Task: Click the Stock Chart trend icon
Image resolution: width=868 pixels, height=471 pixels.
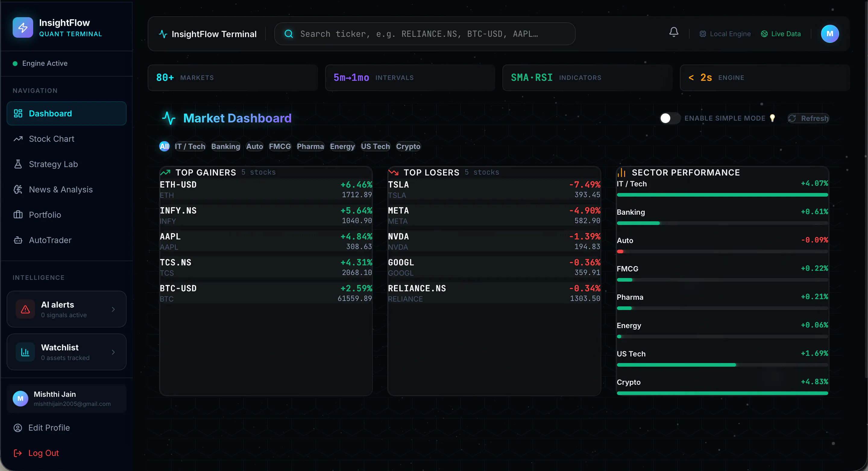Action: click(18, 139)
